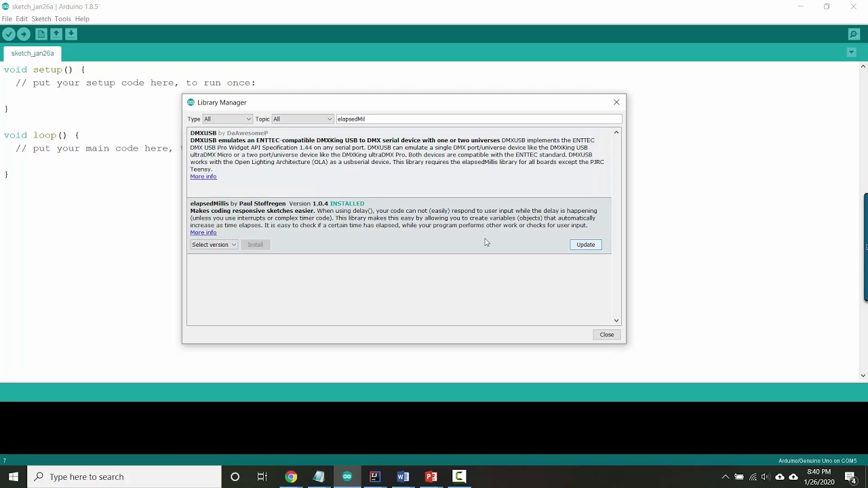Screen dimensions: 868x488
Task: Click the library list scroll-up arrow
Action: 616,133
